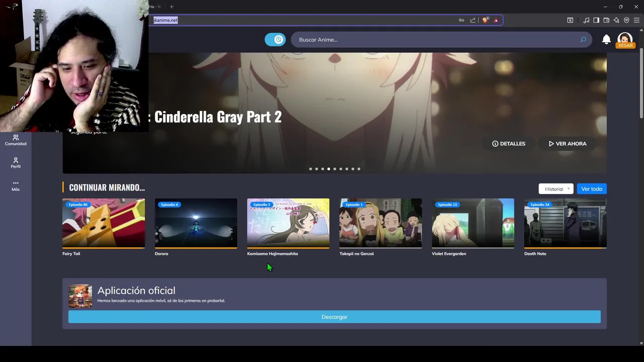Open the Brave Shields lion icon
The width and height of the screenshot is (644, 362).
pos(485,20)
